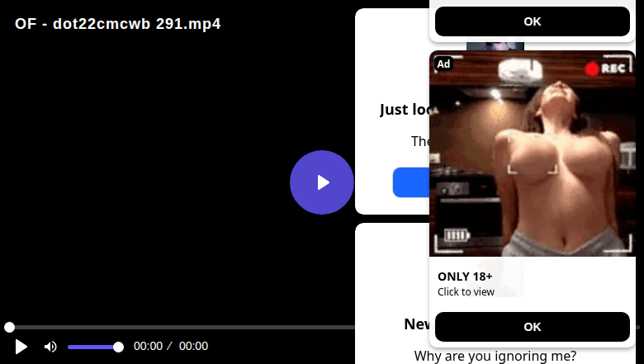Mute audio using the speaker icon
The image size is (644, 364).
pos(50,347)
